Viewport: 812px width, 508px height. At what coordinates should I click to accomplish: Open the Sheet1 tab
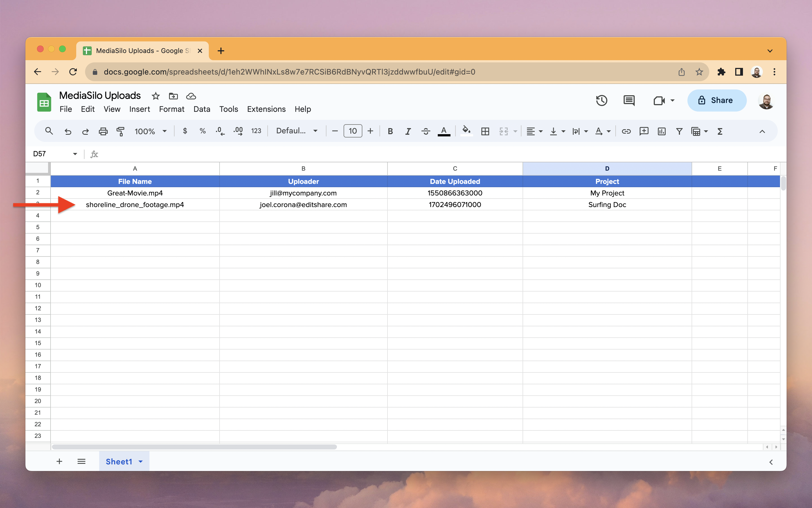coord(124,461)
